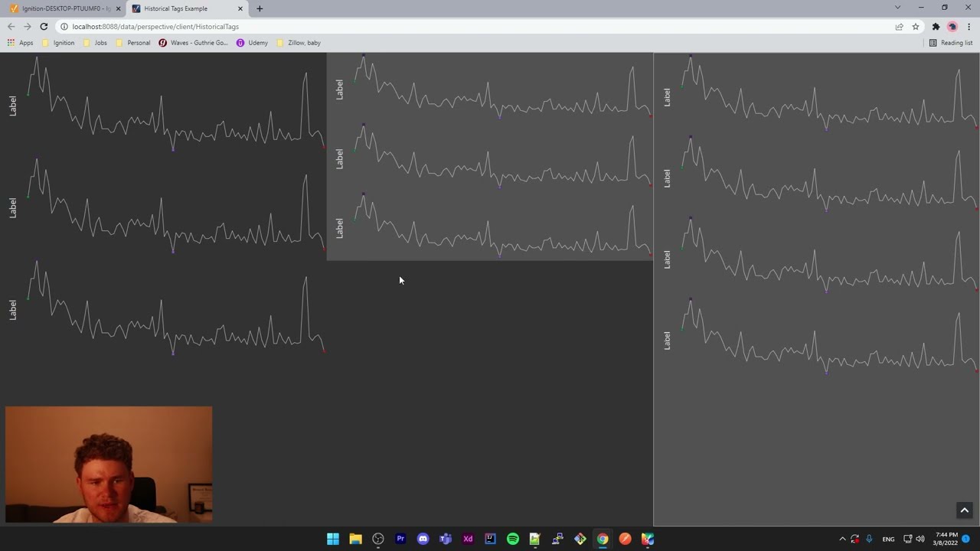Close the Historical Tags Example tab
This screenshot has width=980, height=551.
[240, 8]
